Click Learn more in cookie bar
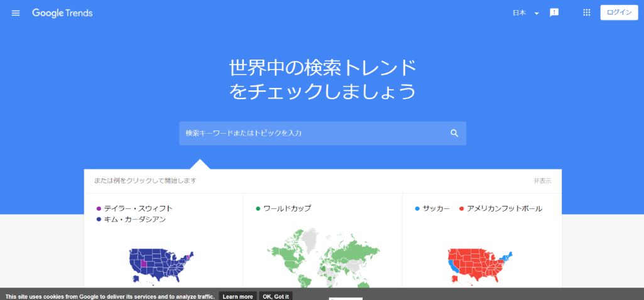This screenshot has height=300, width=644. 237,297
